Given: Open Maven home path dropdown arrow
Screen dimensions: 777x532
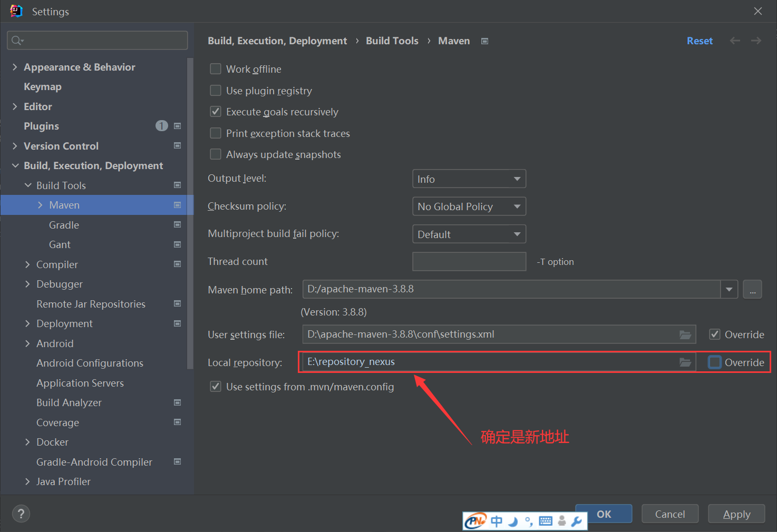Looking at the screenshot, I should pyautogui.click(x=729, y=289).
